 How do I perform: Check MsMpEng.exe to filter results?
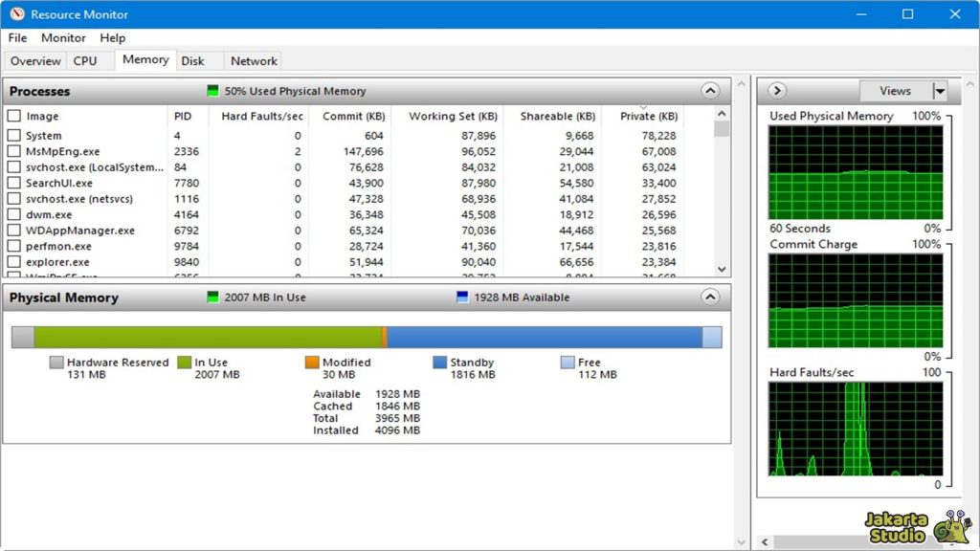14,150
